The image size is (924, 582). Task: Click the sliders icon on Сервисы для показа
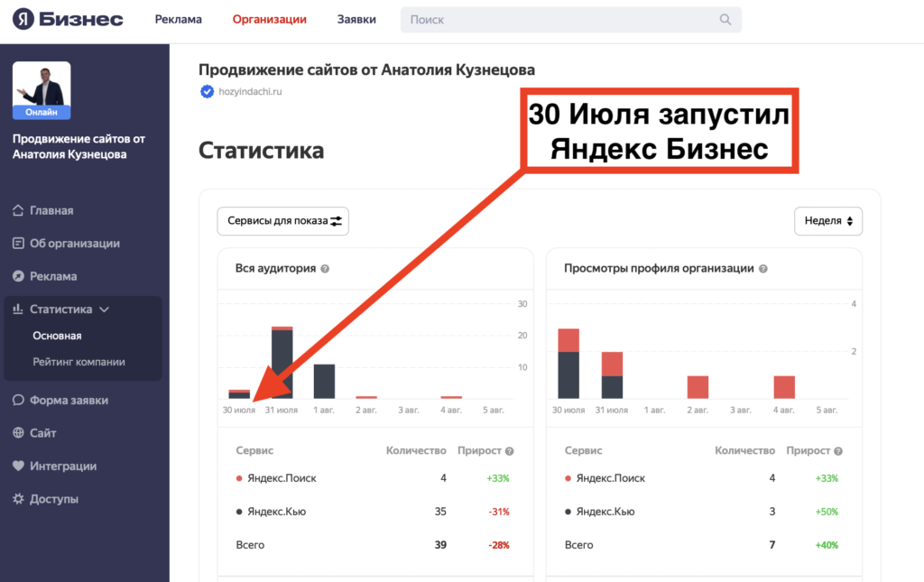coord(336,221)
